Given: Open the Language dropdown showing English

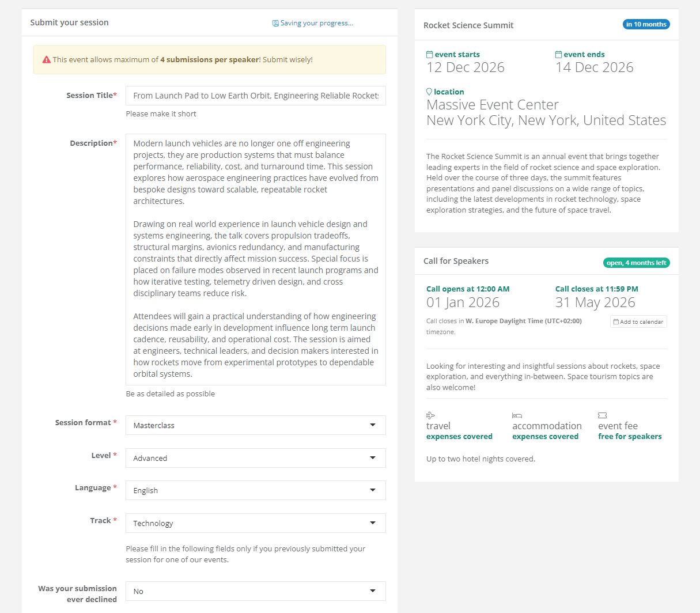Looking at the screenshot, I should [x=255, y=490].
